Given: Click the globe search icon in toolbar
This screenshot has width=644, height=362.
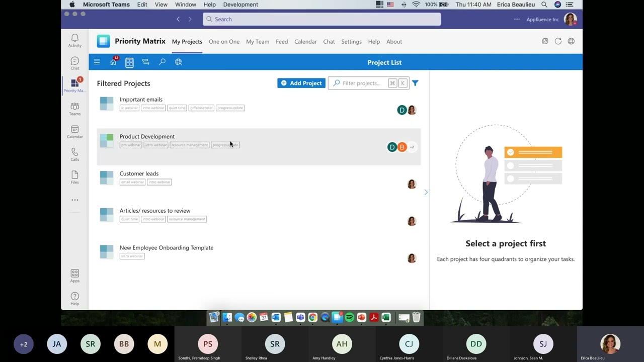Looking at the screenshot, I should [178, 62].
